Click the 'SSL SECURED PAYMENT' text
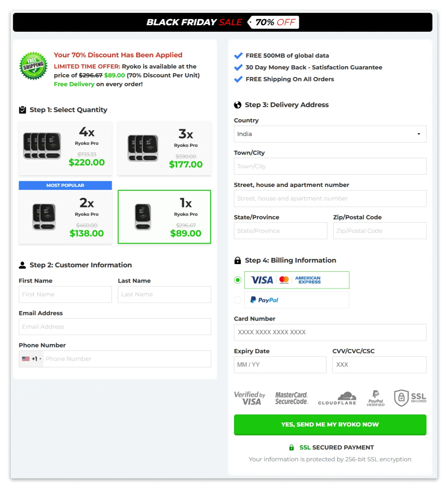The image size is (448, 489). (337, 447)
